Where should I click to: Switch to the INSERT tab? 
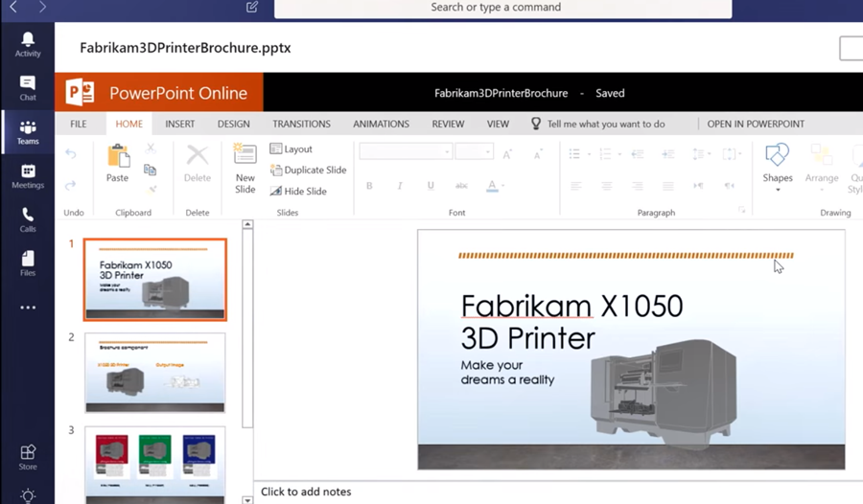(x=180, y=124)
